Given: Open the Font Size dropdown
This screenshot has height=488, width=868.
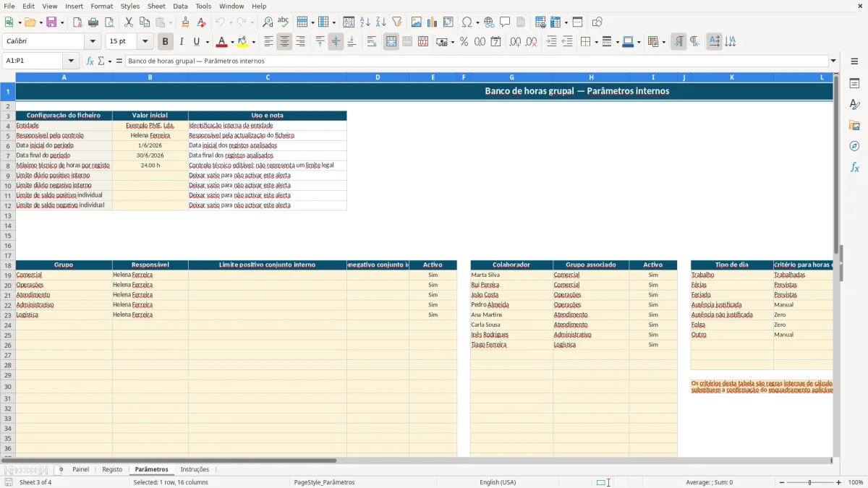Looking at the screenshot, I should [145, 42].
